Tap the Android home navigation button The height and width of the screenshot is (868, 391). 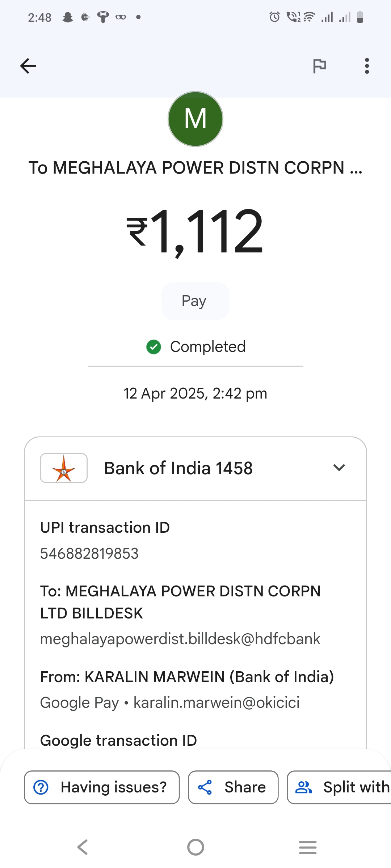tap(195, 847)
